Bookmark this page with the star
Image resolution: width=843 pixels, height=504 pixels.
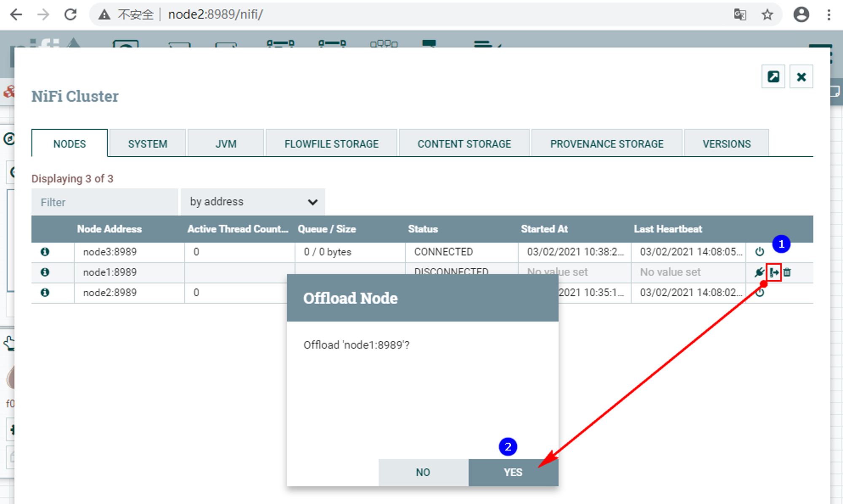point(767,15)
